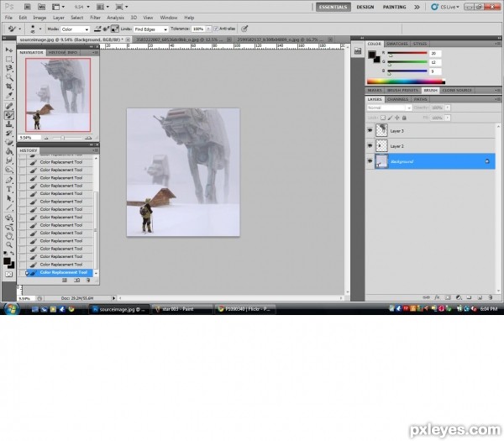Switch to the Clone Source tab
504x441 pixels.
(x=457, y=91)
